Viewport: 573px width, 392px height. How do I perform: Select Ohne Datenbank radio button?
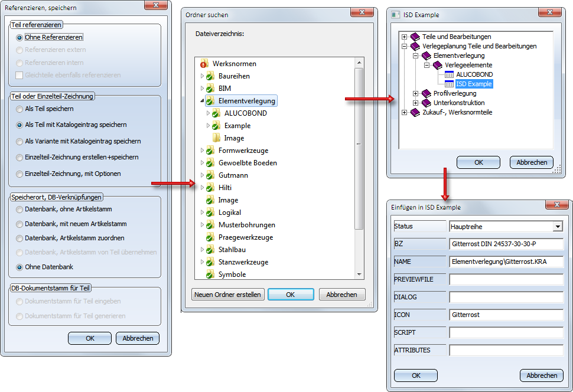pyautogui.click(x=19, y=267)
